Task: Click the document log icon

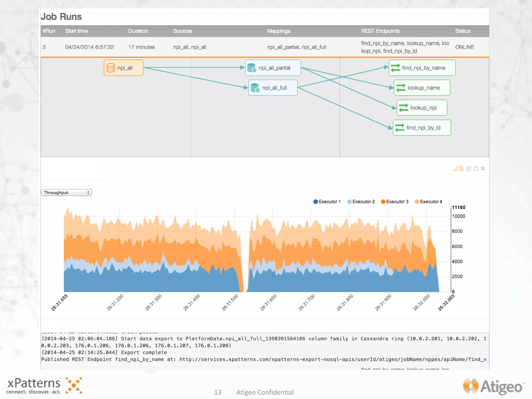Action: click(x=462, y=169)
